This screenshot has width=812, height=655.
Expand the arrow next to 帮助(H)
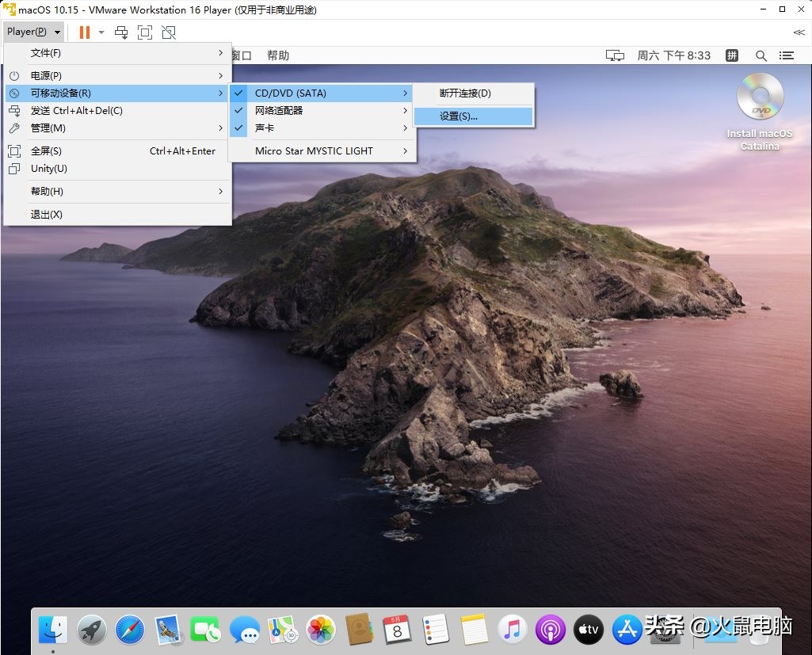(220, 191)
